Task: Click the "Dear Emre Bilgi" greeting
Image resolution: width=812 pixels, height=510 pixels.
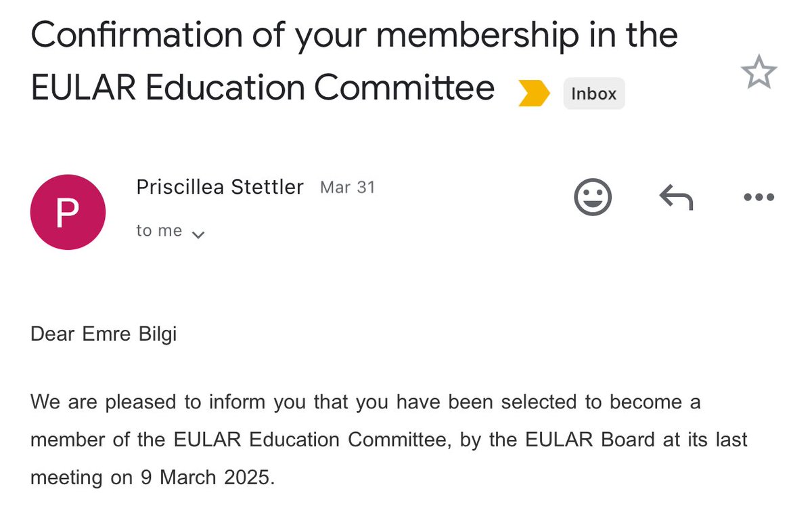Action: coord(104,334)
